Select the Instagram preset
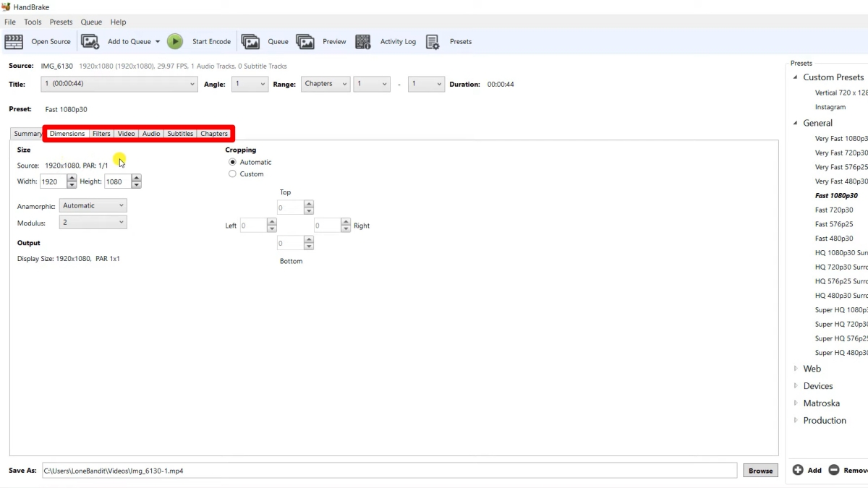This screenshot has width=868, height=488. pos(830,107)
